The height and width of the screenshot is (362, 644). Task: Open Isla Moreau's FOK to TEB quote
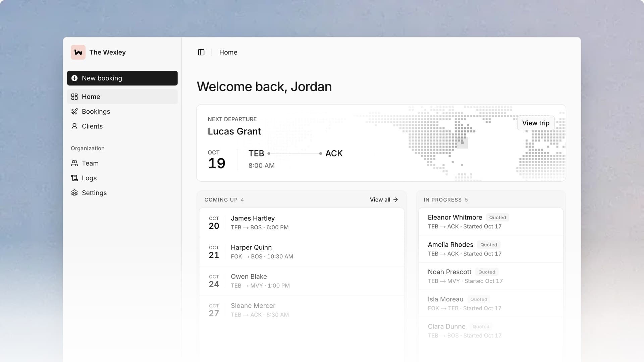[491, 303]
